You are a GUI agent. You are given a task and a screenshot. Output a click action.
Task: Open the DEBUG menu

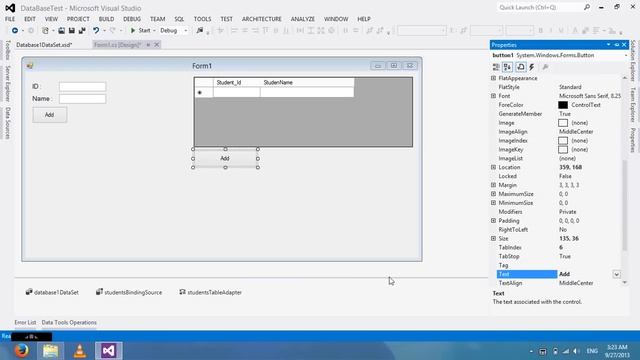(x=132, y=19)
